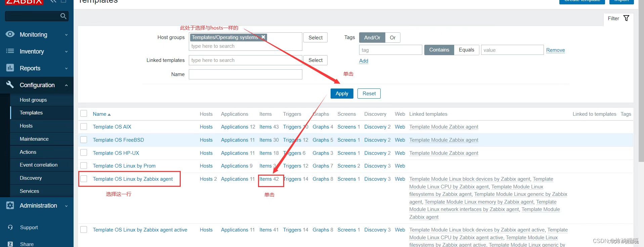Open Template Module Zabbix agent link in FreeBSD row
The image size is (644, 247).
click(x=444, y=140)
